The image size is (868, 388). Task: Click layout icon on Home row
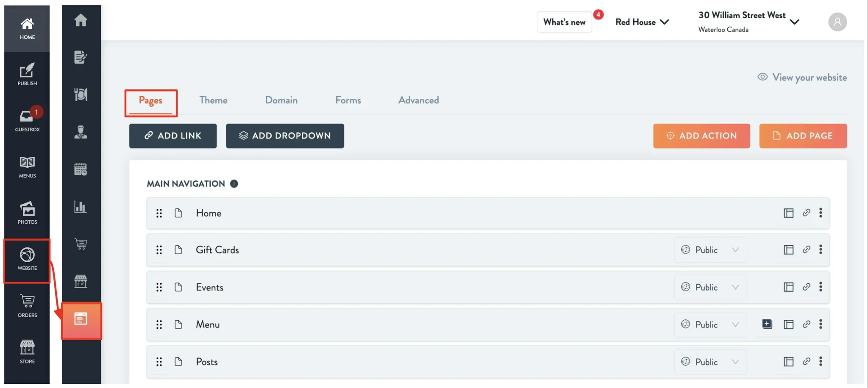click(x=788, y=213)
